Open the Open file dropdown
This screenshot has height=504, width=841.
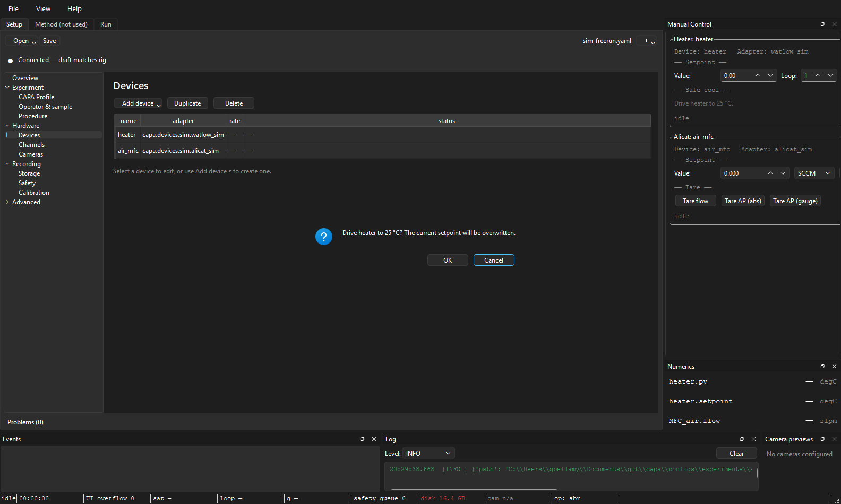(21, 41)
